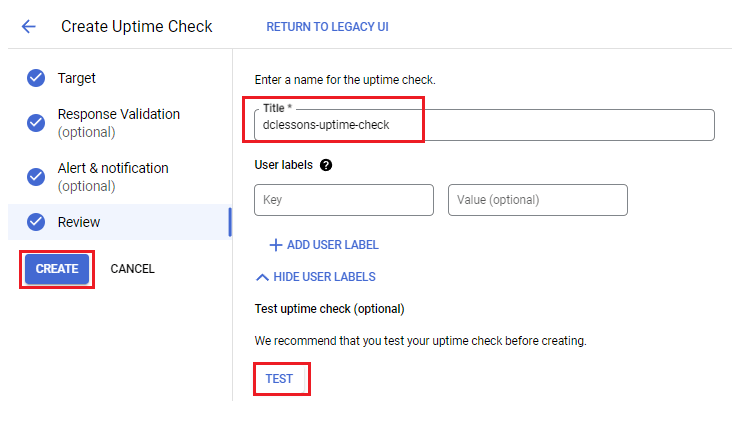Run the TEST uptime check button
The height and width of the screenshot is (438, 732).
tap(279, 379)
